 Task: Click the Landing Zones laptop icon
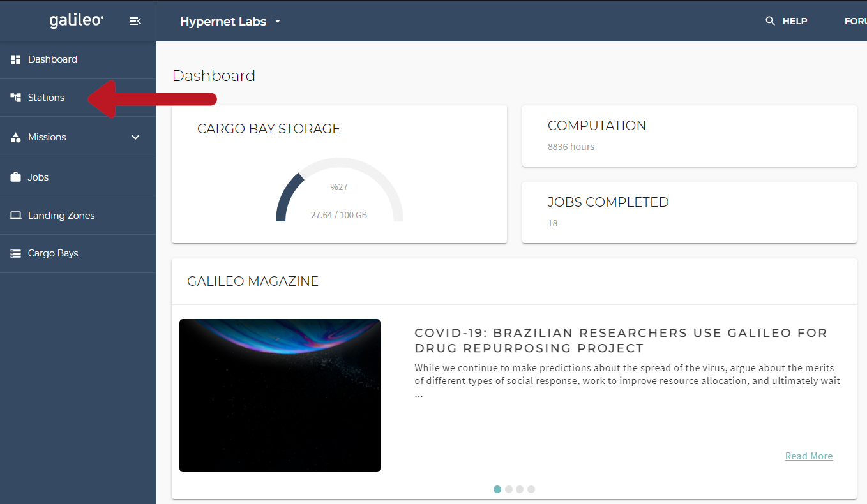coord(16,216)
